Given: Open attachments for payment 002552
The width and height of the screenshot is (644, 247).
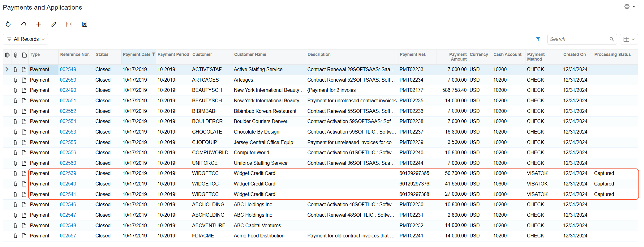Looking at the screenshot, I should pyautogui.click(x=15, y=111).
